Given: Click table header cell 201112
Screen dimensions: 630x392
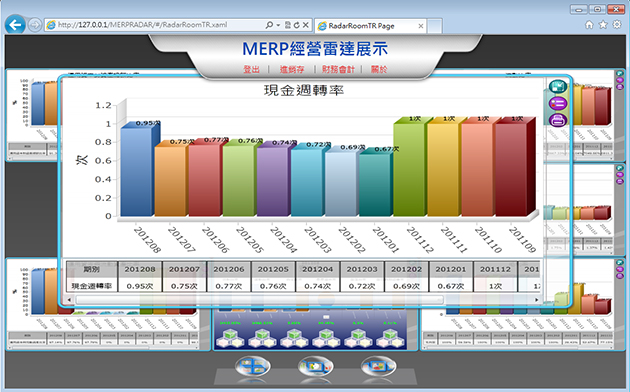Looking at the screenshot, I should point(495,269).
